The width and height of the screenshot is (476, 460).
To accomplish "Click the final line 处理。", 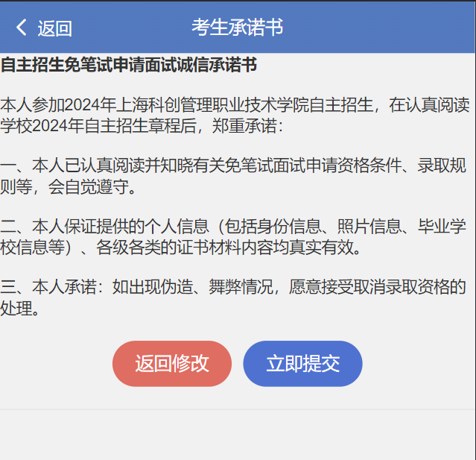I will click(x=20, y=309).
